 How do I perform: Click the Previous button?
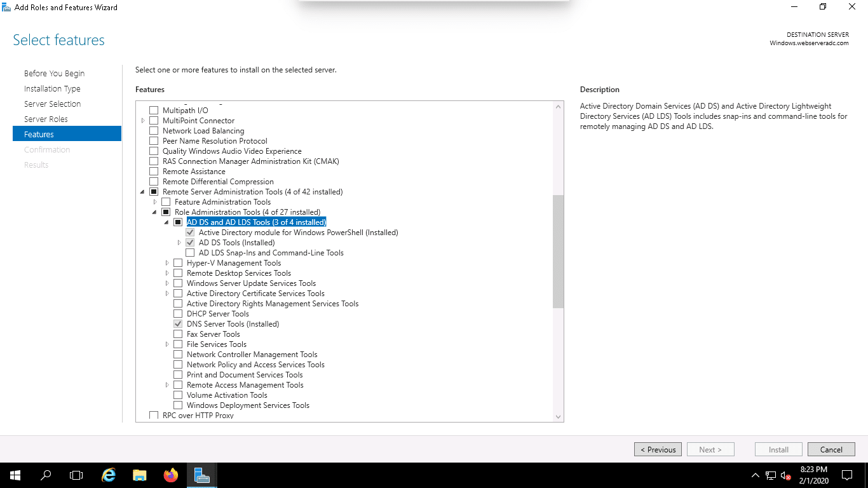click(x=658, y=449)
